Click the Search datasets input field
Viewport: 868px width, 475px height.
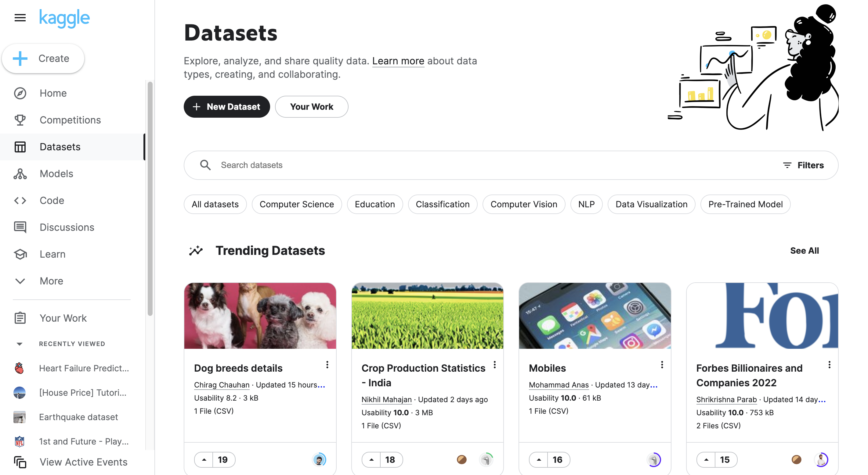472,165
